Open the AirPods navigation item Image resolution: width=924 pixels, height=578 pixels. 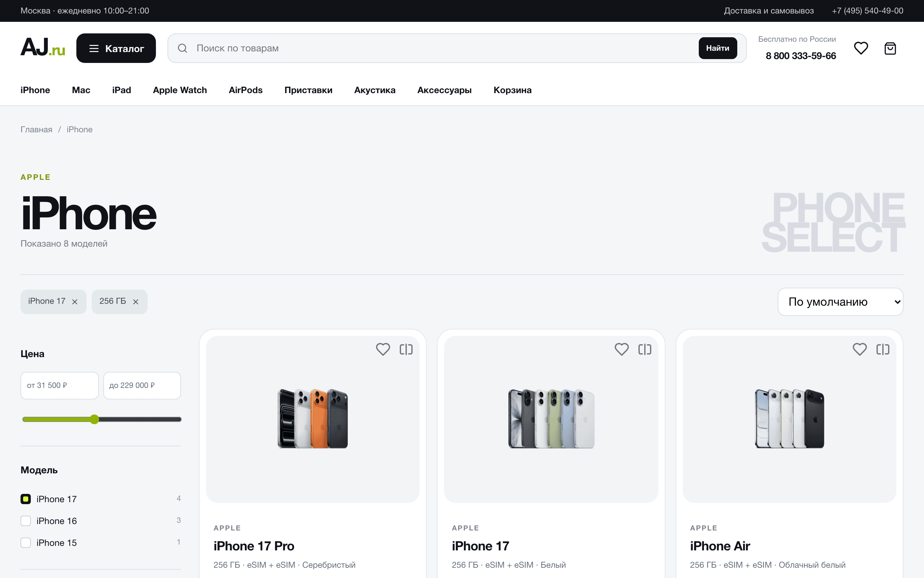pyautogui.click(x=245, y=90)
